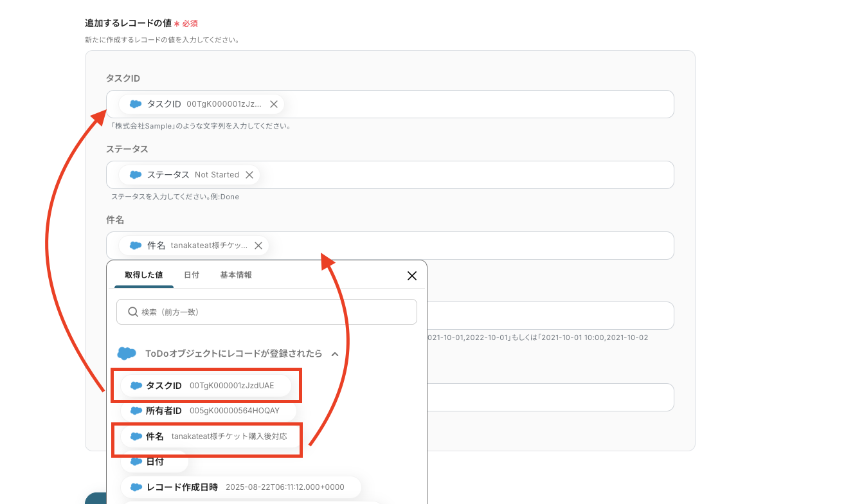Click the ステータスを入力してください。例:Done hint text
The height and width of the screenshot is (504, 864).
coord(175,197)
